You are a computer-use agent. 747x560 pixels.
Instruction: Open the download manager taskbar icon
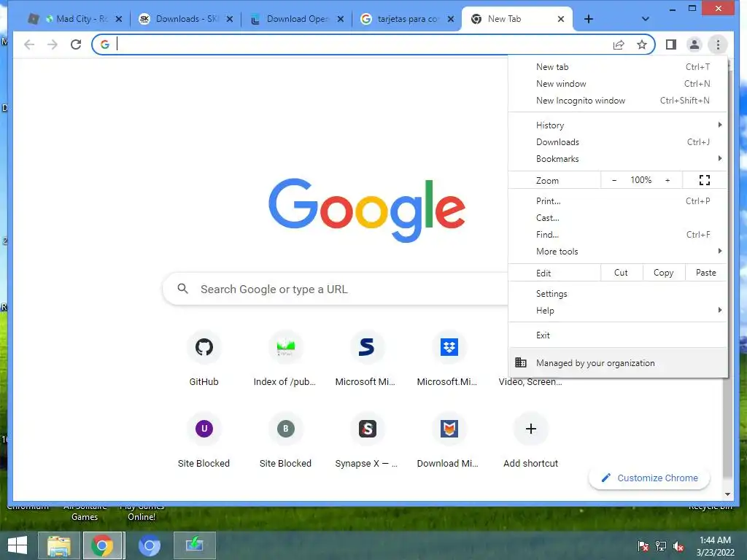pos(194,545)
